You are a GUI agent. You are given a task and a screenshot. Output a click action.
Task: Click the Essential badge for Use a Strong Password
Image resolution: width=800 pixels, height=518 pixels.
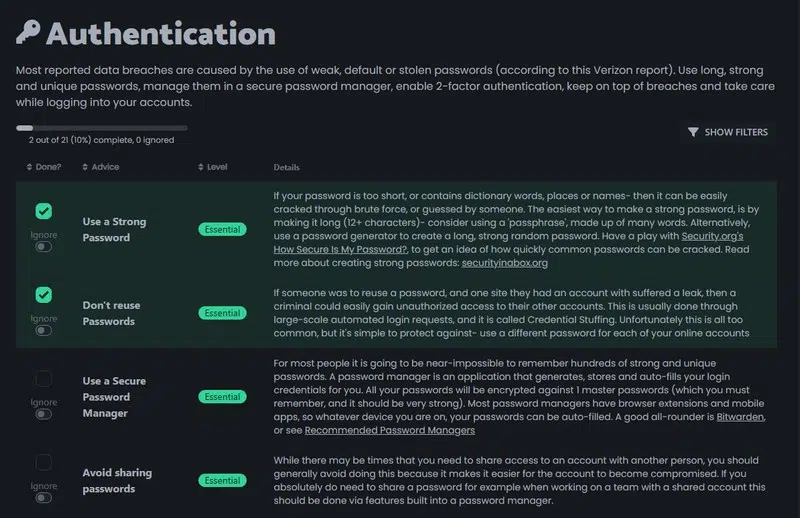pyautogui.click(x=221, y=229)
